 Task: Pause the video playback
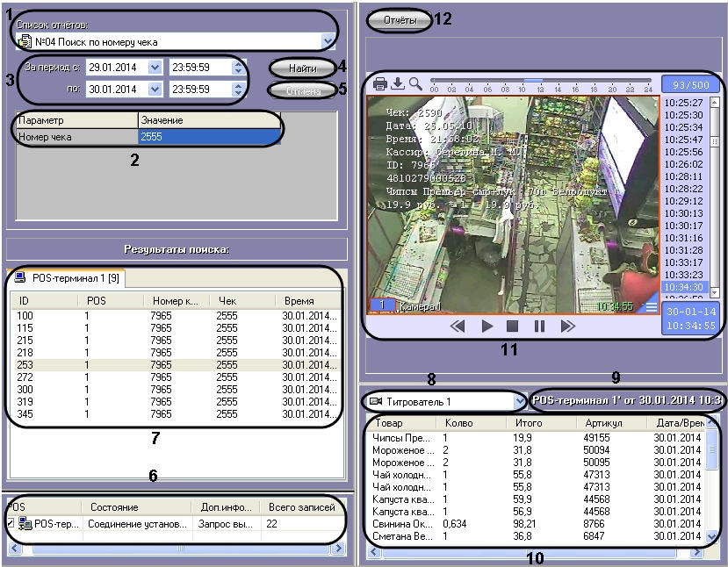click(x=539, y=326)
